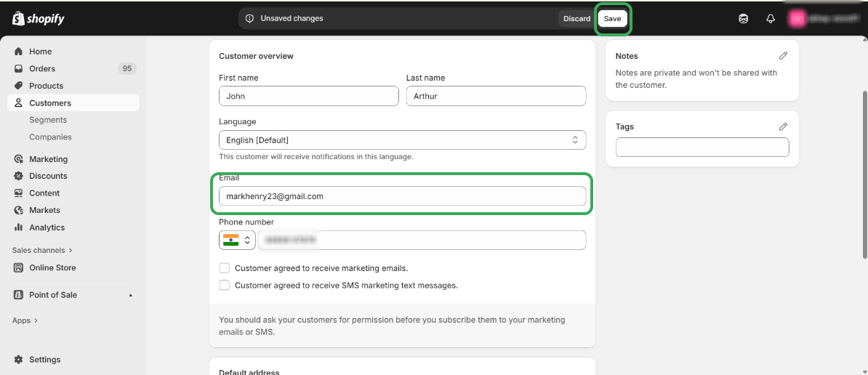The width and height of the screenshot is (868, 375).
Task: Open Segments under Customers
Action: coord(48,120)
